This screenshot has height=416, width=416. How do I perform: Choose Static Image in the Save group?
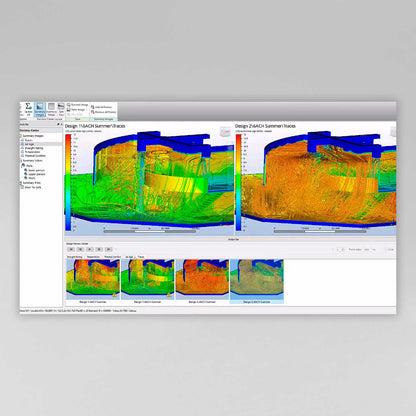tap(76, 110)
